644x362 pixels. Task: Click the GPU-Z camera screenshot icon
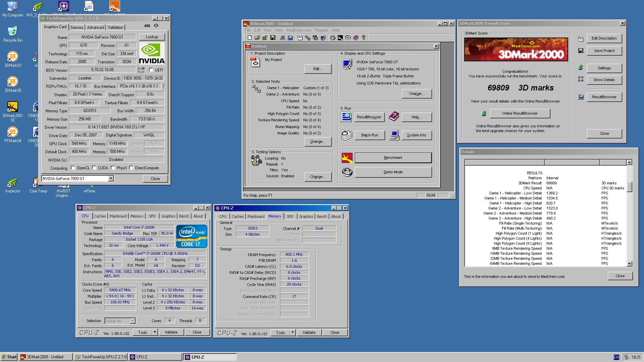pos(147,25)
